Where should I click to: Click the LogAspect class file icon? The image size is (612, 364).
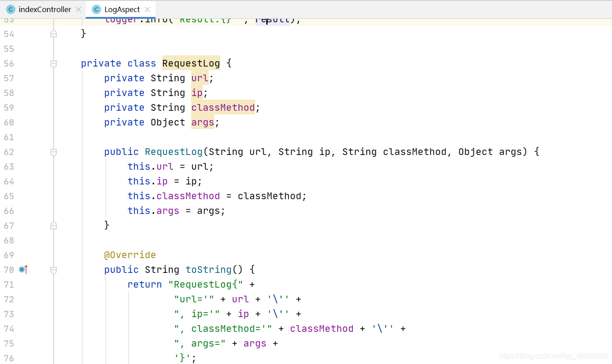(x=96, y=9)
